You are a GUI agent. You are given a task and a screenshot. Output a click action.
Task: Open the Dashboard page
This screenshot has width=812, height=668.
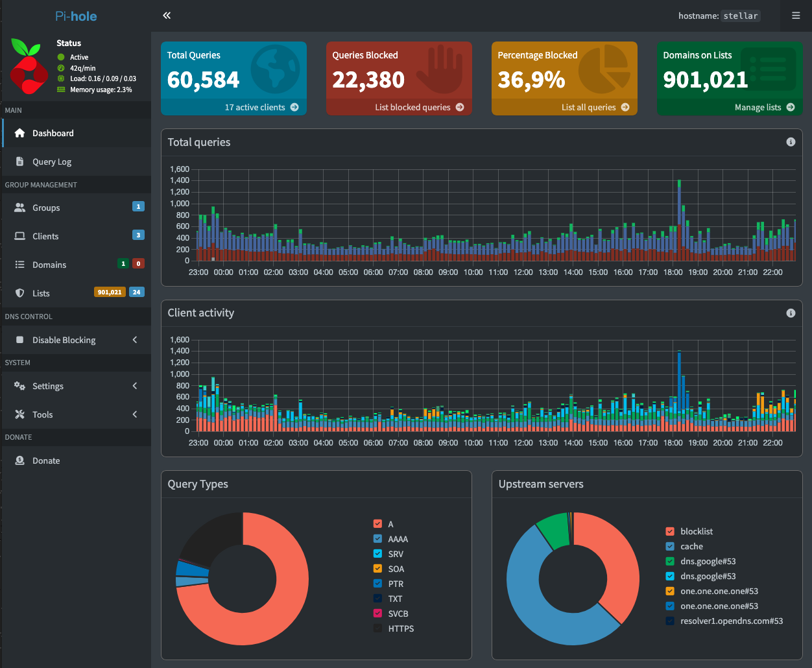[x=53, y=133]
